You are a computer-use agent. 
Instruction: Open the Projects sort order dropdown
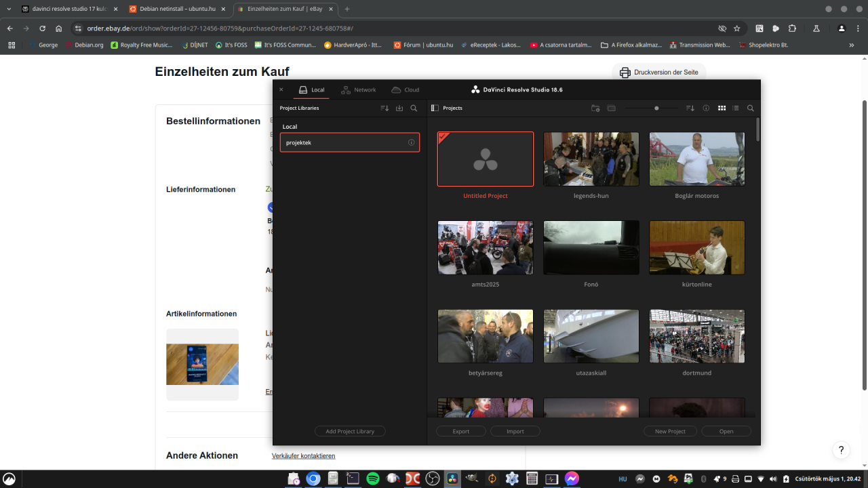[690, 108]
